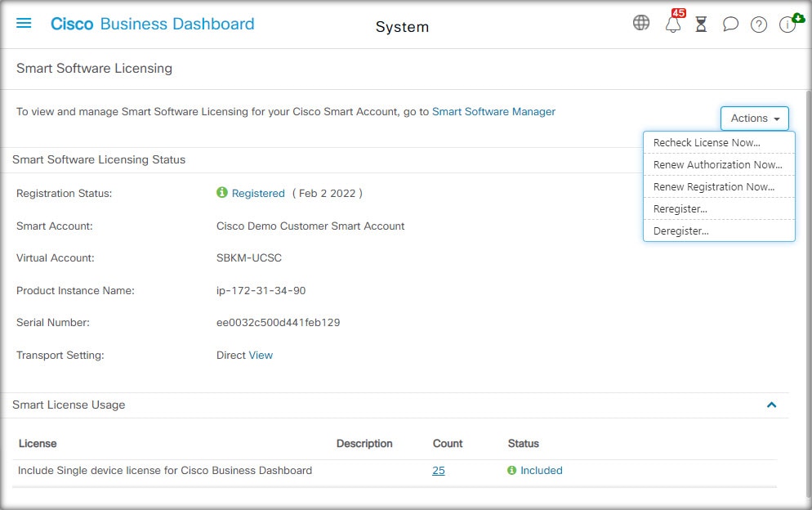Image resolution: width=812 pixels, height=510 pixels.
Task: Open the hourglass pending tasks icon
Action: pyautogui.click(x=701, y=24)
